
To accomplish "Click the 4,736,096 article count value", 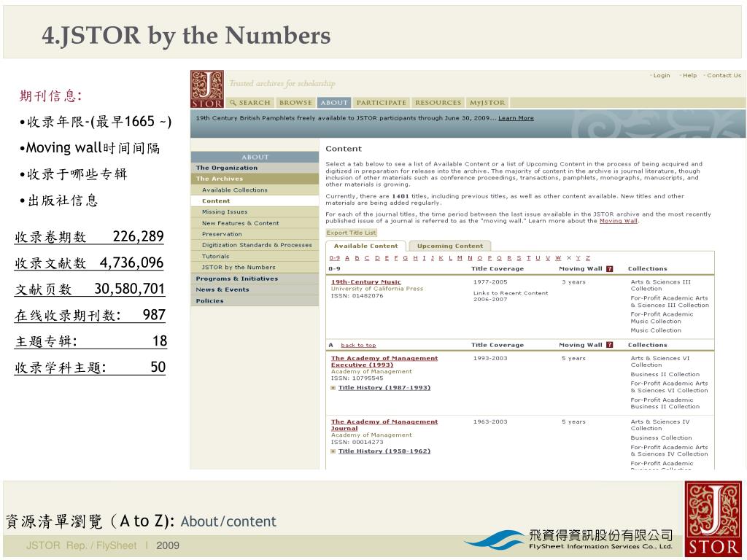I will pyautogui.click(x=131, y=262).
